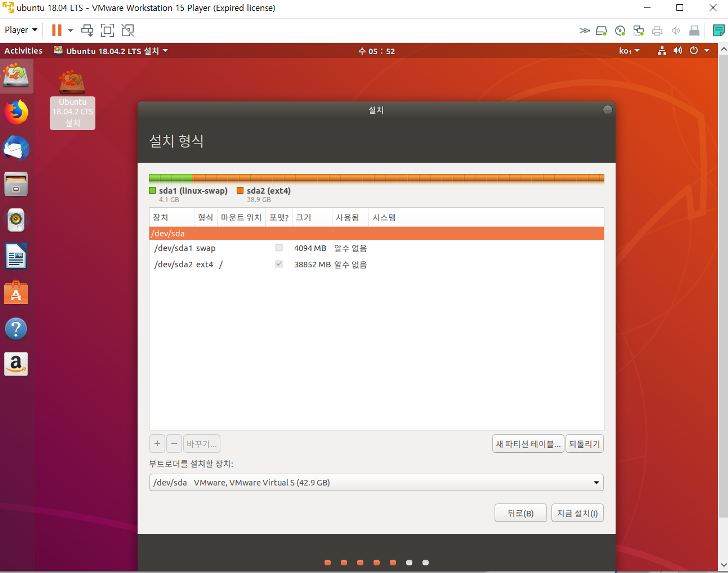Select the /dev/sda2 ext4 partition row
The image size is (728, 573).
[x=377, y=264]
